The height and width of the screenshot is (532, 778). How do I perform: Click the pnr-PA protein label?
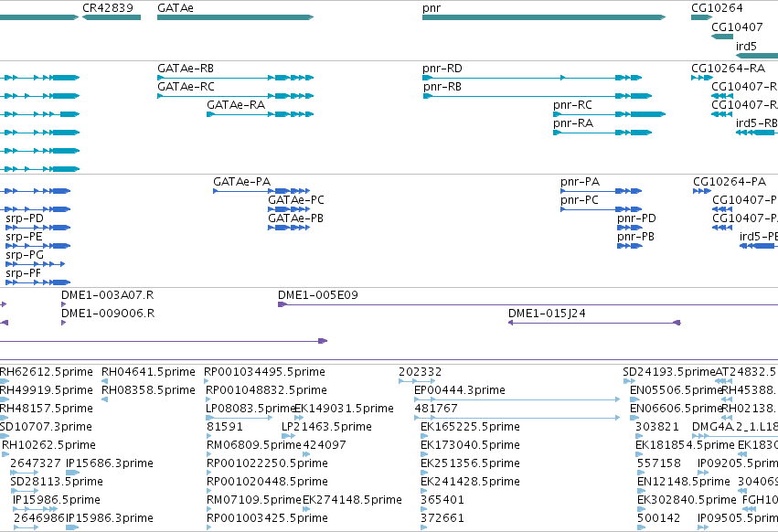coord(580,182)
